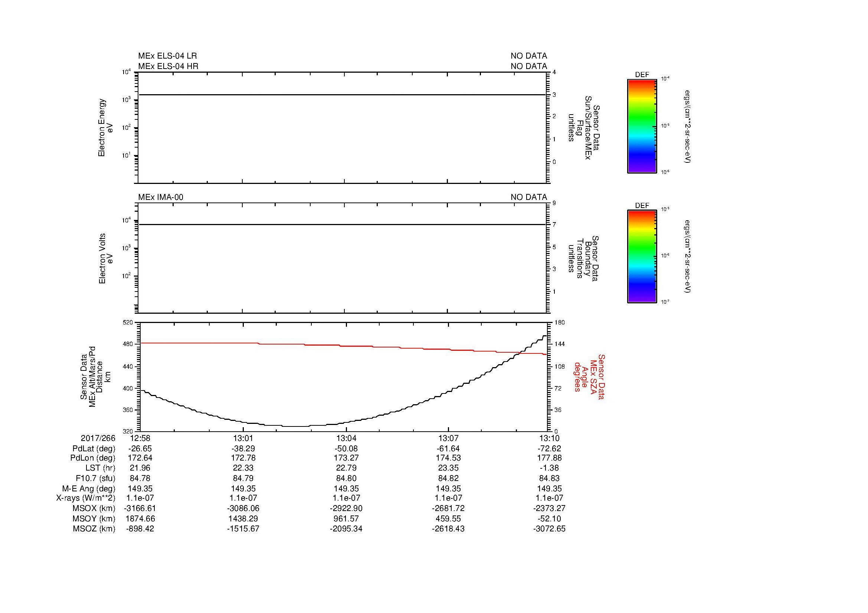Click the time tick '13:10'
The width and height of the screenshot is (868, 613).
[x=549, y=438]
